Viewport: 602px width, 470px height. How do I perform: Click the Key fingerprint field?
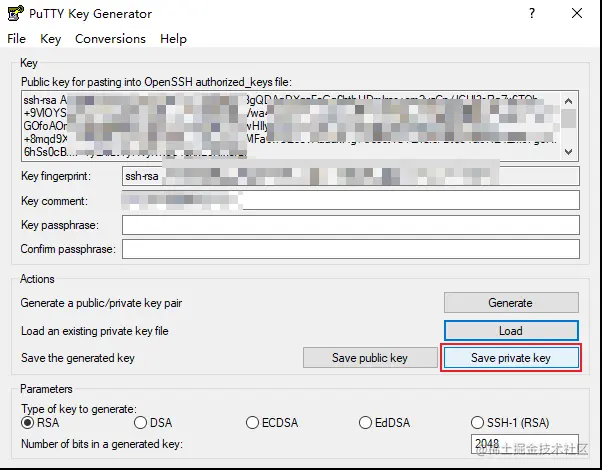(x=351, y=176)
